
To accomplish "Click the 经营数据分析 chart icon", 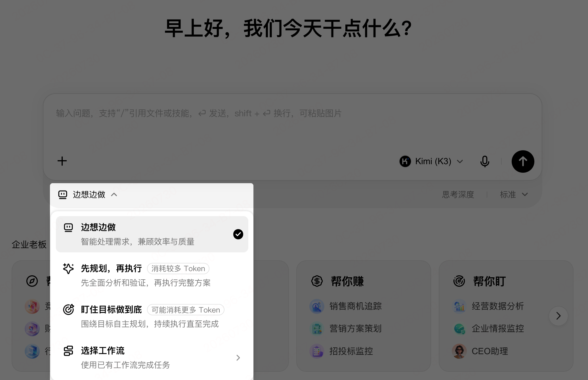I will coord(459,306).
